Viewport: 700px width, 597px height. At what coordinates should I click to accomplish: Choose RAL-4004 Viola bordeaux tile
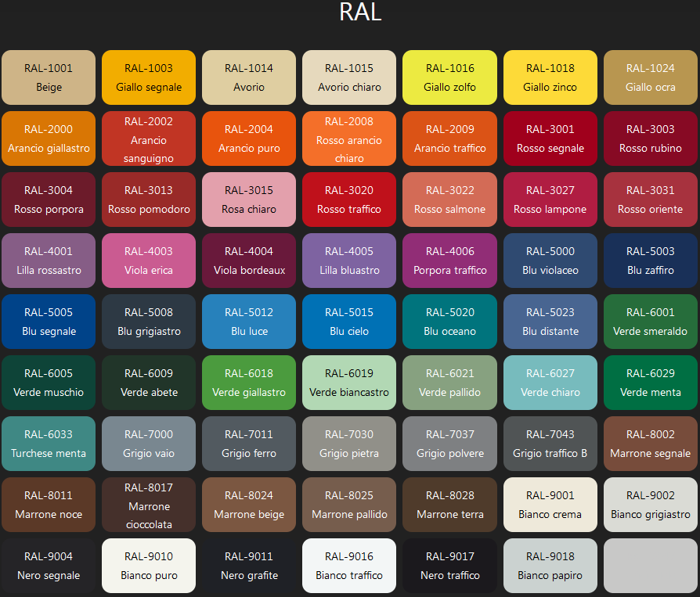pos(249,261)
